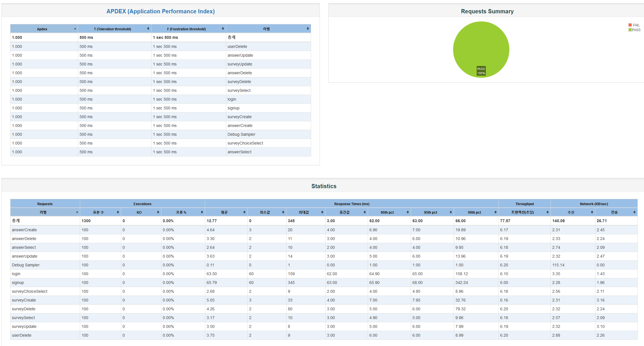
Task: Click the 트랜잭션(초당) throughput column header
Action: coord(522,212)
